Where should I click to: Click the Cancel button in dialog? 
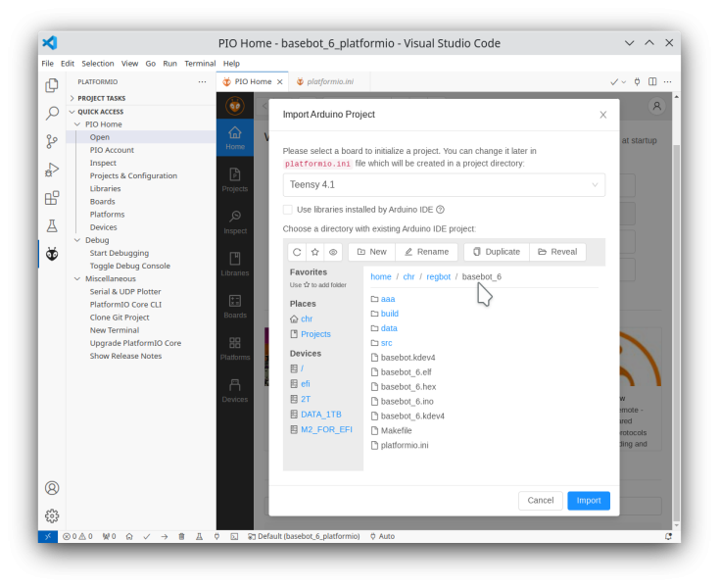(x=540, y=500)
